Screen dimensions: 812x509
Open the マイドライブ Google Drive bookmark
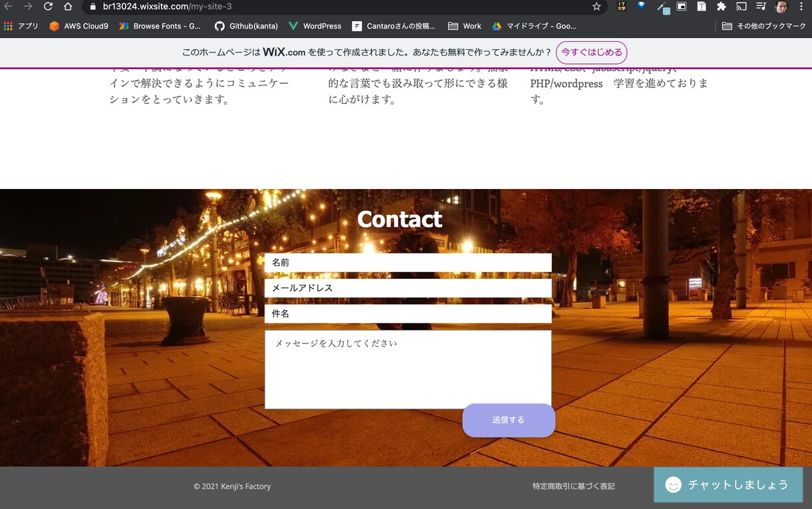tap(534, 26)
